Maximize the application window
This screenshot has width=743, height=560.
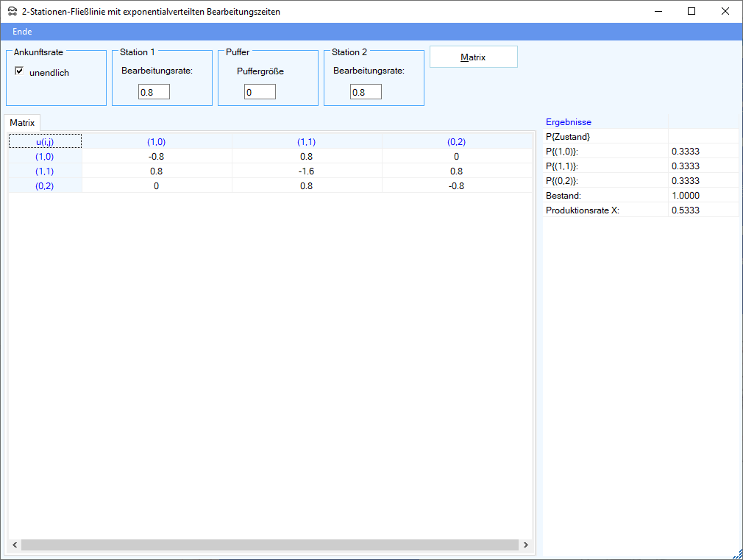[x=691, y=11]
